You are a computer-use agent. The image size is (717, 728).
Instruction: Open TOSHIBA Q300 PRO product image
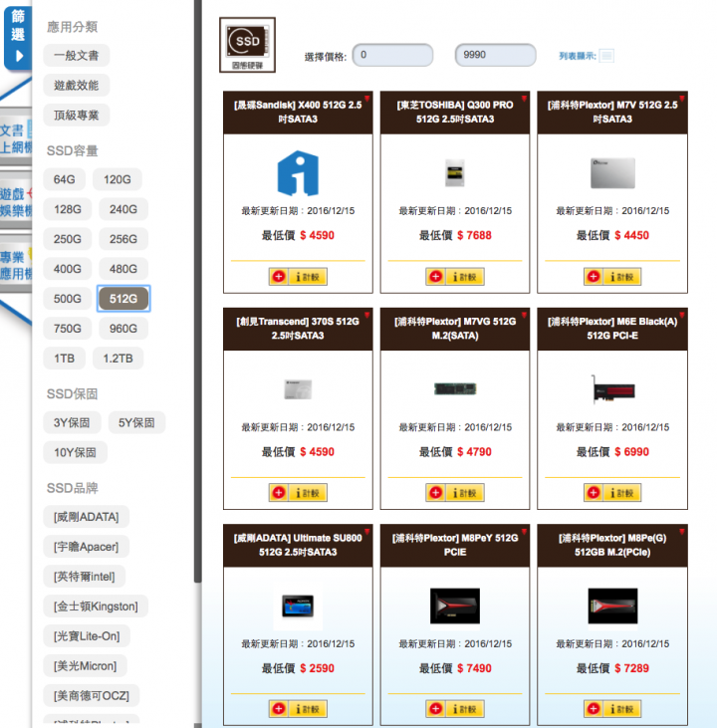point(455,172)
